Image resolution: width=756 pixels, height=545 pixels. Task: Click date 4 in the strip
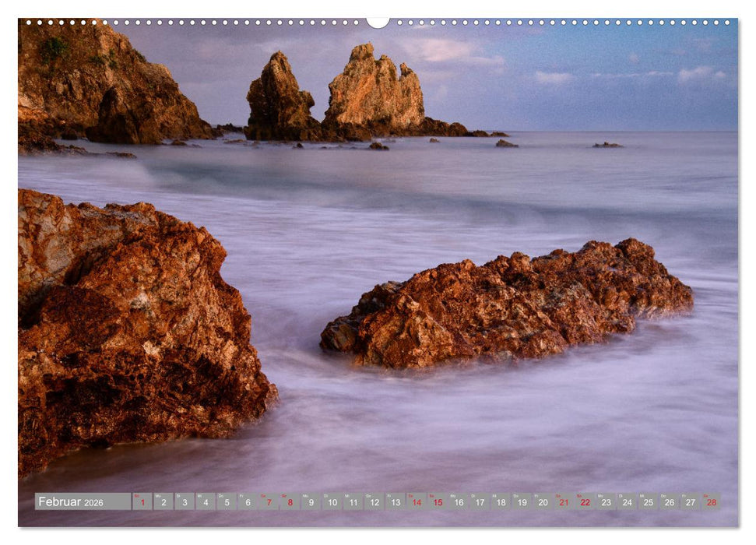205,501
